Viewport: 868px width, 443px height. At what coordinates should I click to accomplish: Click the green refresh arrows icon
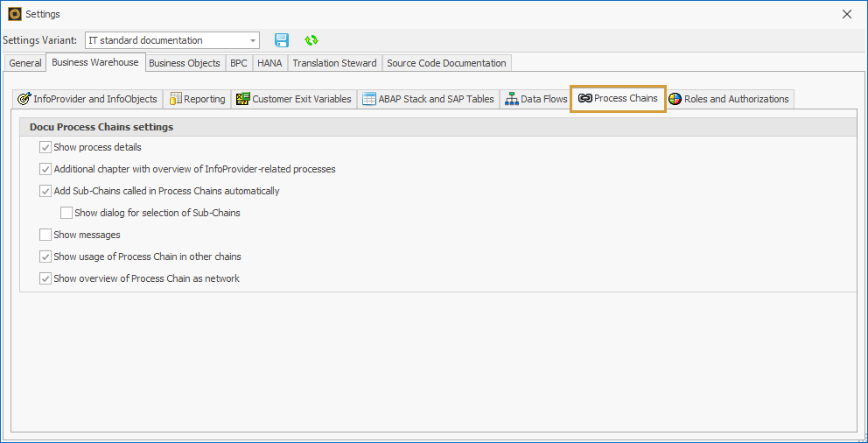tap(311, 40)
